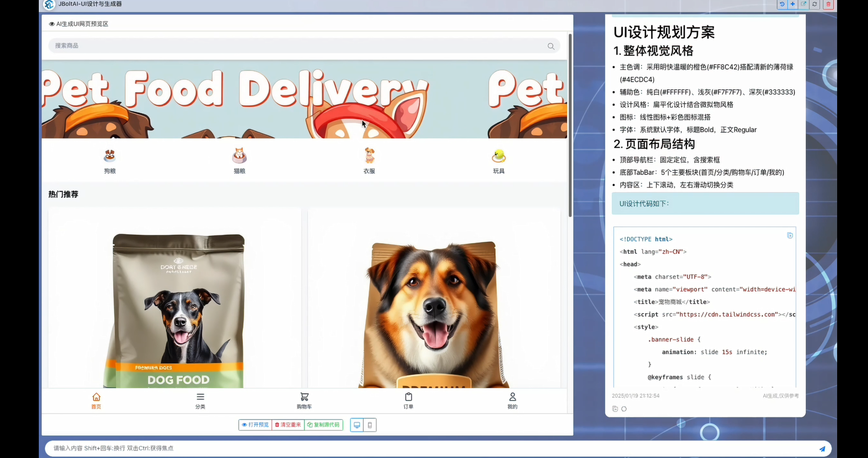Click the JBoltAI logo icon in title bar
The height and width of the screenshot is (458, 868).
point(49,5)
